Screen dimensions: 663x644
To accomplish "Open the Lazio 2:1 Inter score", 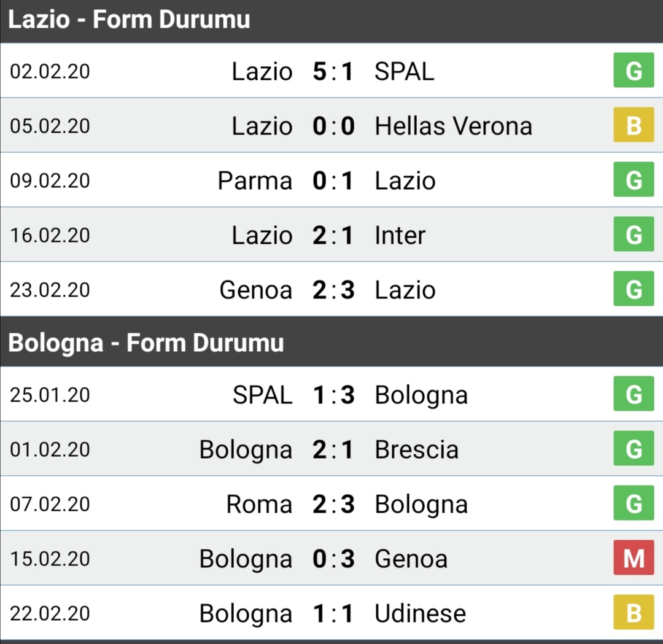I will (333, 235).
